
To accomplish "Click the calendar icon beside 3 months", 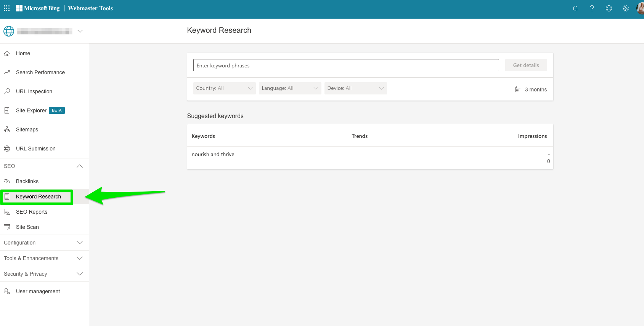I will coord(518,89).
